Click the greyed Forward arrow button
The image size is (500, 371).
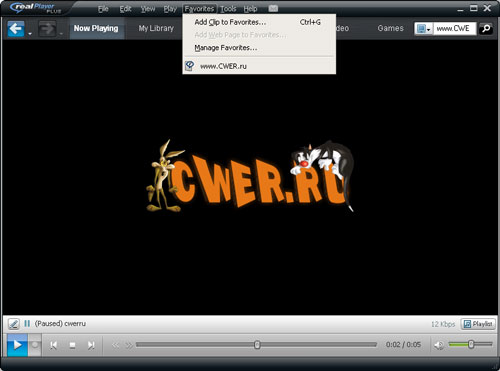pyautogui.click(x=47, y=29)
